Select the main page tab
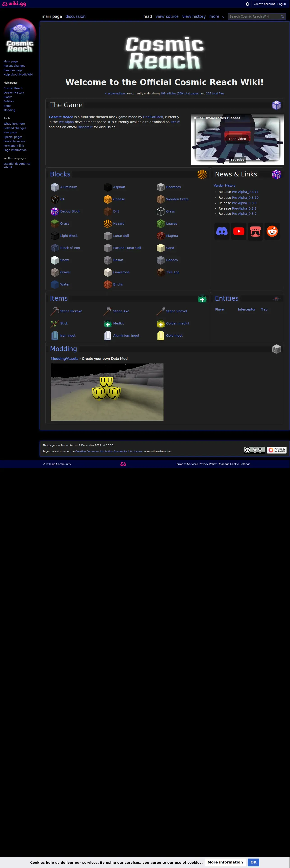Image resolution: width=290 pixels, height=868 pixels. [52, 16]
